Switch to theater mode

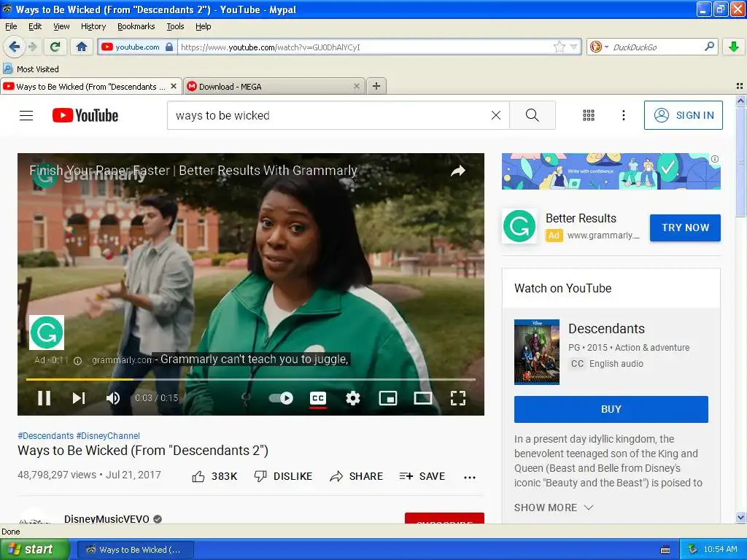[x=423, y=398]
